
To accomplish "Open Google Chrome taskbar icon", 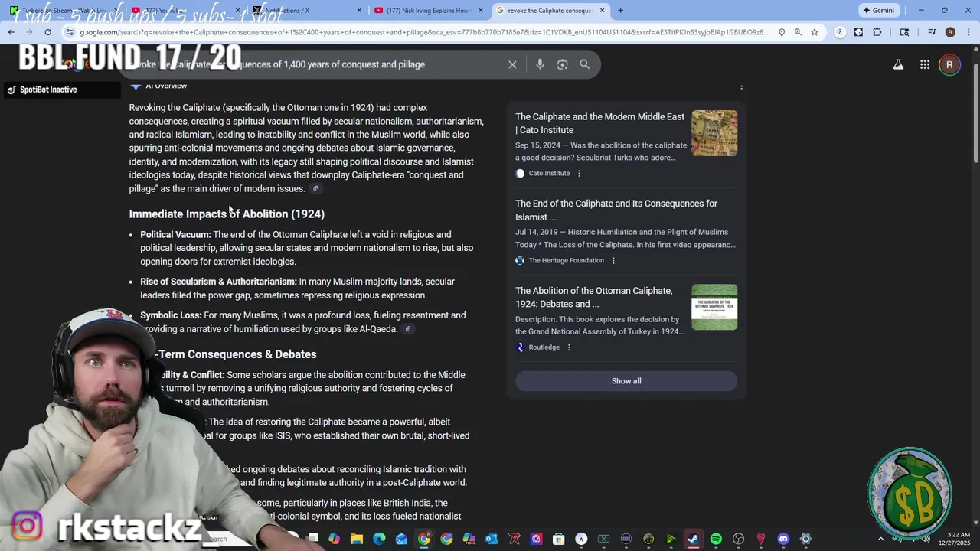I will pyautogui.click(x=424, y=540).
